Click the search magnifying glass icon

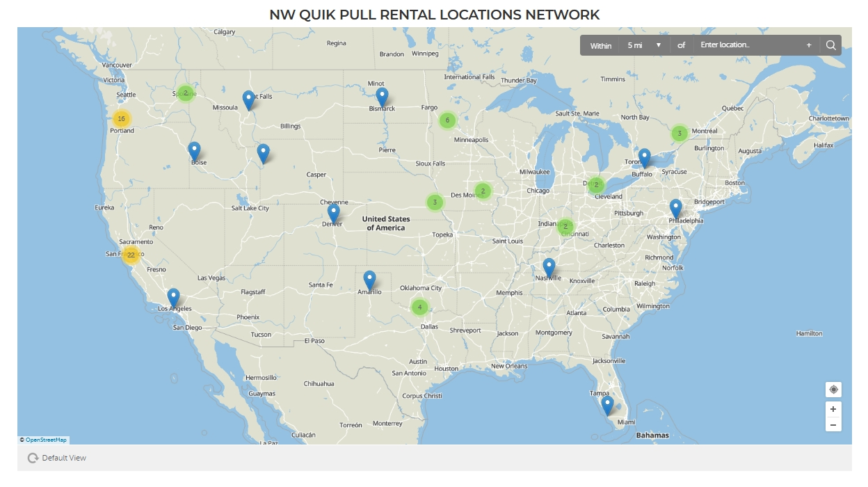pos(831,45)
